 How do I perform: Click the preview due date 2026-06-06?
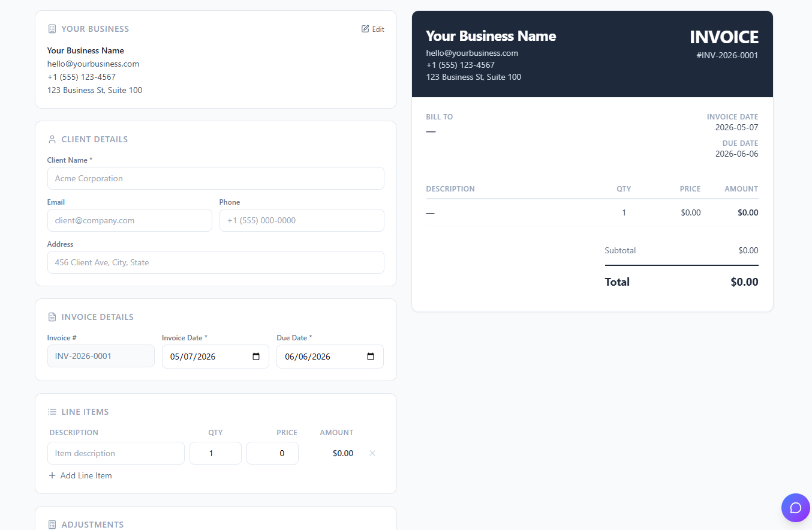pos(737,154)
